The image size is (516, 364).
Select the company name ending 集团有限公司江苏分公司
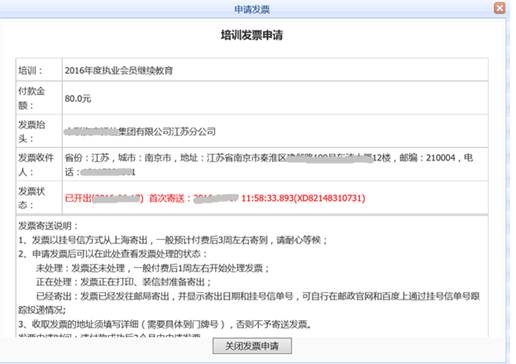pos(140,131)
